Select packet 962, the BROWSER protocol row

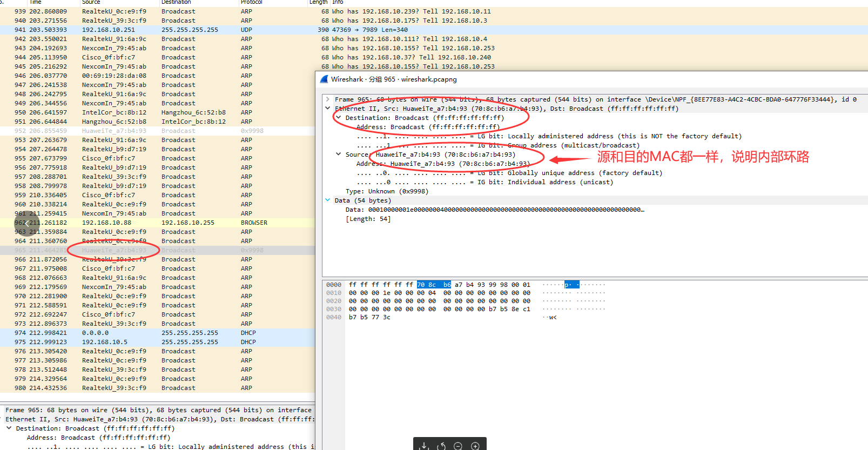[x=158, y=223]
